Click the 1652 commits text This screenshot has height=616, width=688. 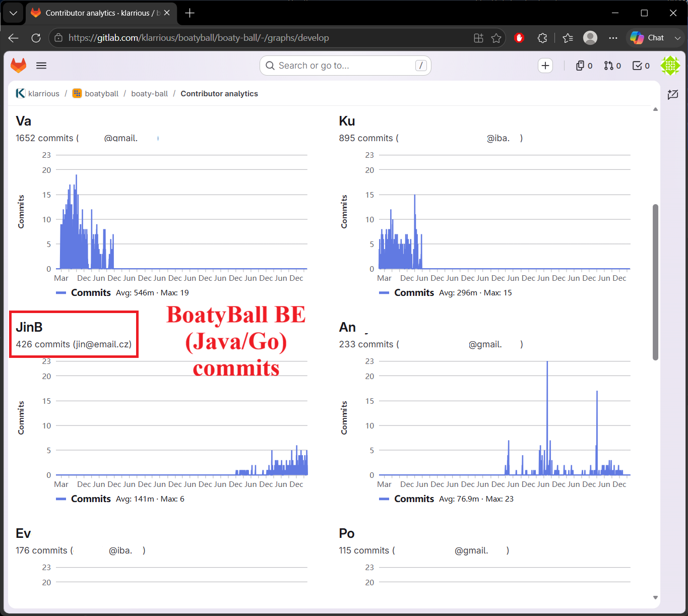[44, 138]
